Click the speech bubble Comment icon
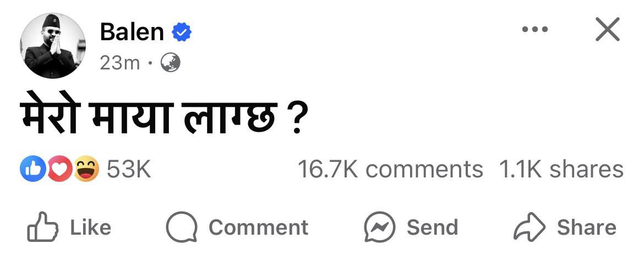Screen dimensions: 644x254 [182, 228]
